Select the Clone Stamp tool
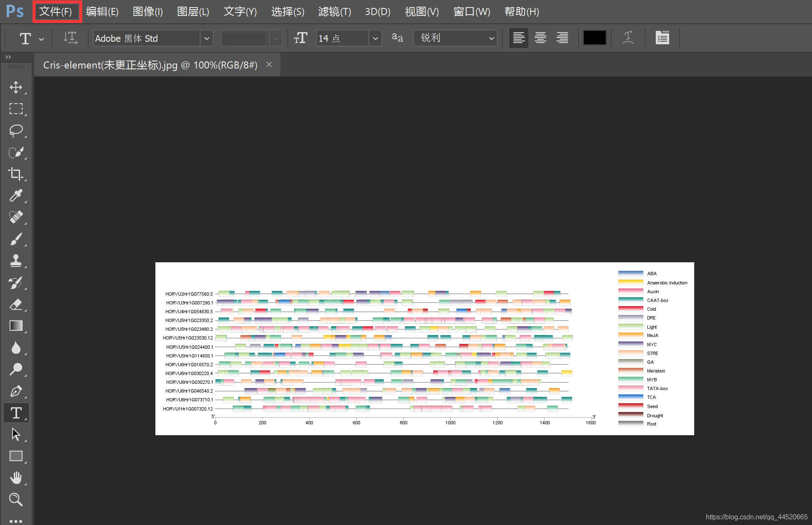Image resolution: width=812 pixels, height=525 pixels. (x=16, y=261)
